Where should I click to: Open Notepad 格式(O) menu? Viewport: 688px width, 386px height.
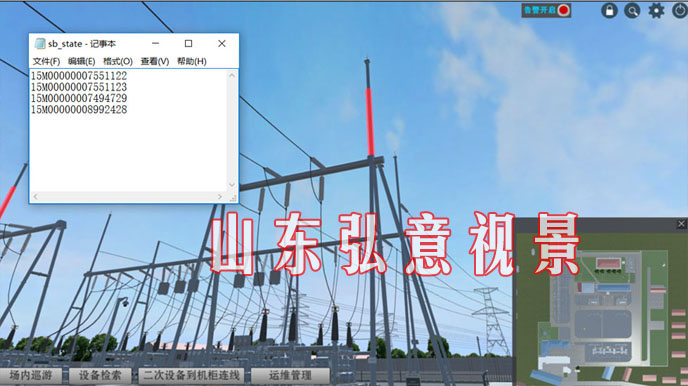click(x=118, y=61)
